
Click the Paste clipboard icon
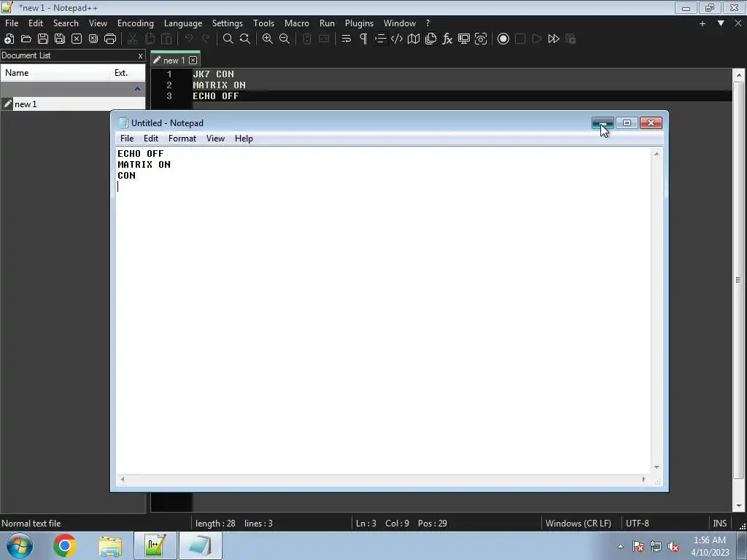pos(166,39)
